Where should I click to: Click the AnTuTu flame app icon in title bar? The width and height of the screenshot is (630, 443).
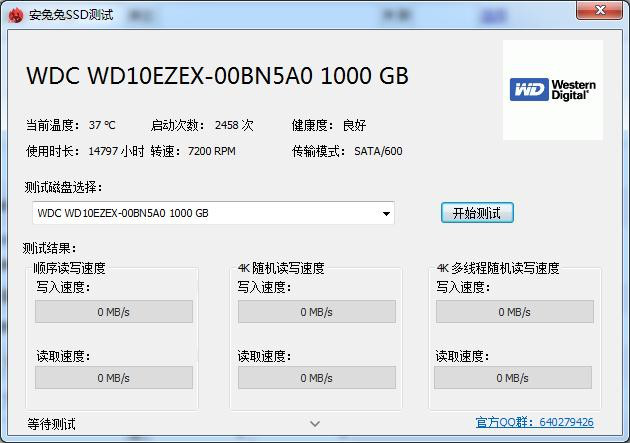tap(16, 15)
